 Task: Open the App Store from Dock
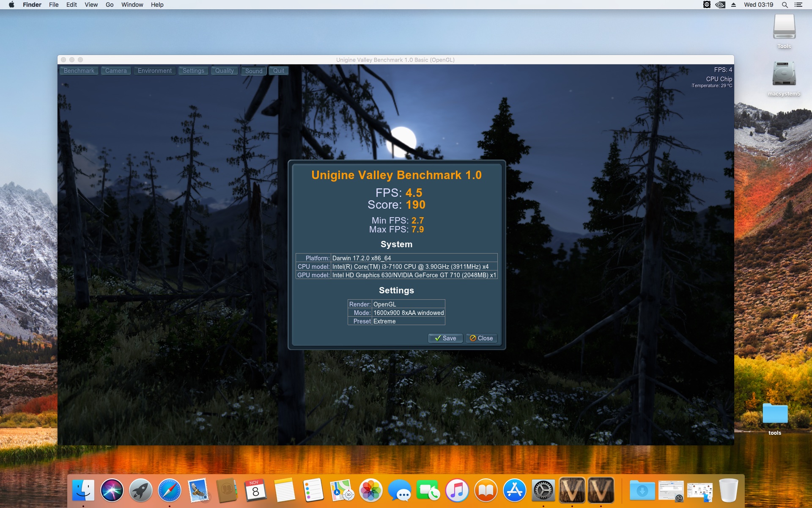pos(515,491)
